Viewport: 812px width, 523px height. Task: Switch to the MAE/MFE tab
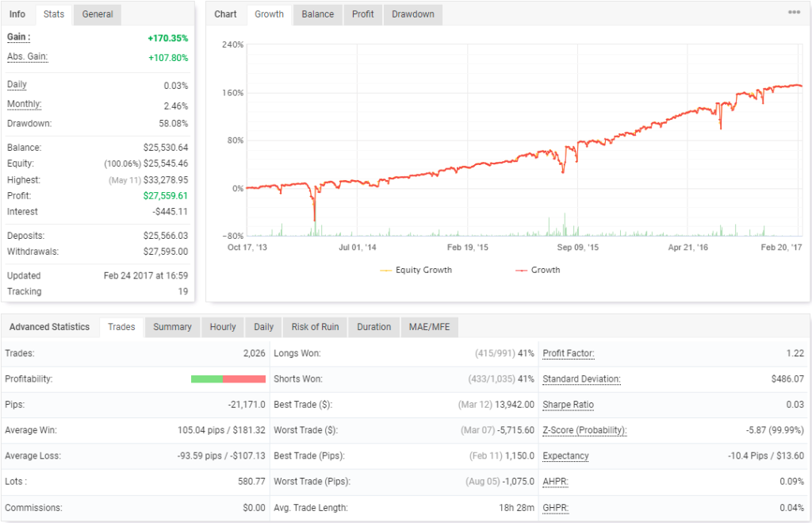coord(429,327)
